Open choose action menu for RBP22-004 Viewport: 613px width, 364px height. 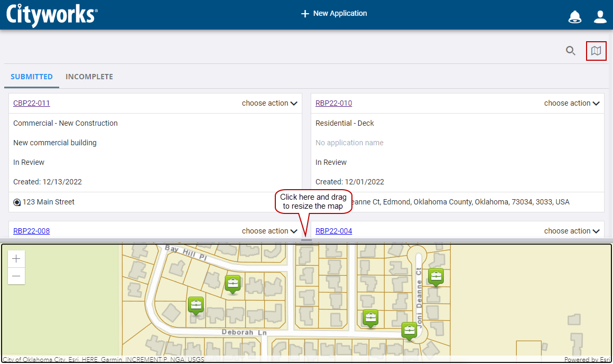click(x=572, y=231)
